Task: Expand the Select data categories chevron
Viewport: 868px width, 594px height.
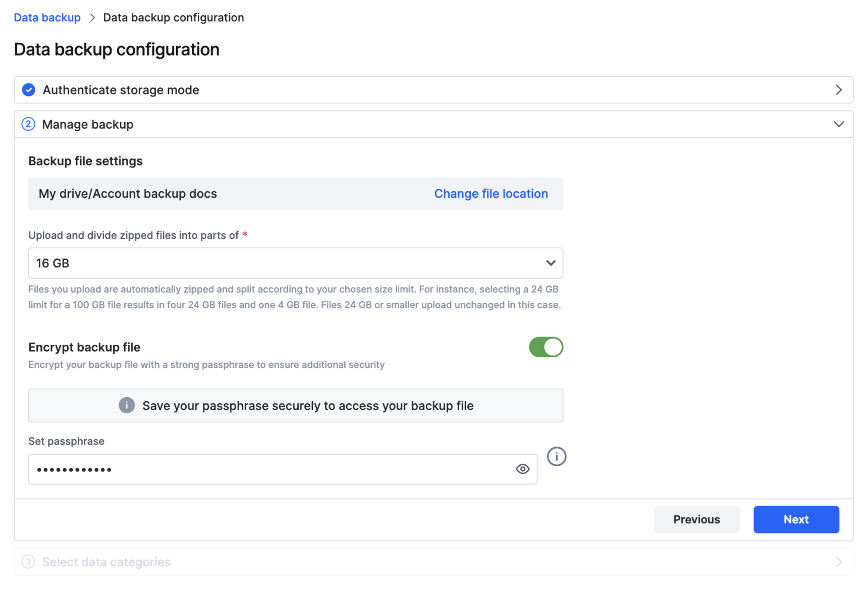Action: tap(838, 562)
